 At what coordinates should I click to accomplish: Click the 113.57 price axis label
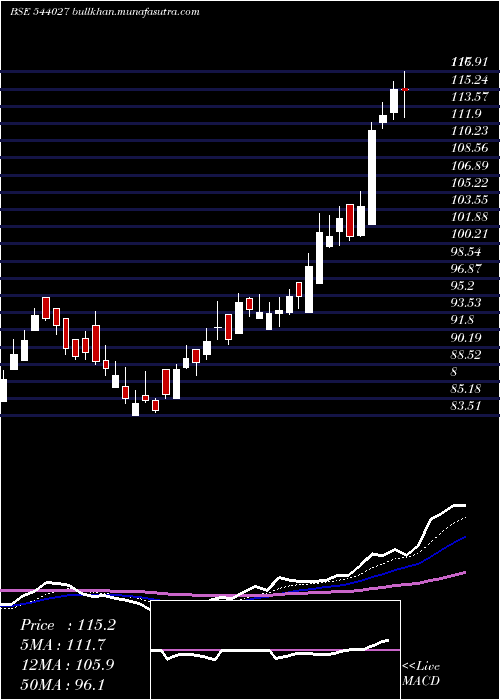[x=469, y=97]
